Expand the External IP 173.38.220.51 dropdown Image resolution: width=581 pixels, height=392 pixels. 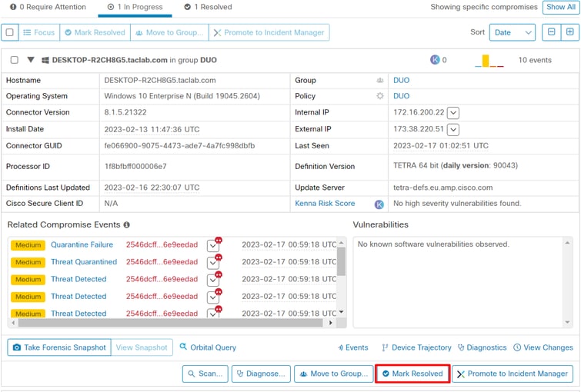tap(453, 130)
